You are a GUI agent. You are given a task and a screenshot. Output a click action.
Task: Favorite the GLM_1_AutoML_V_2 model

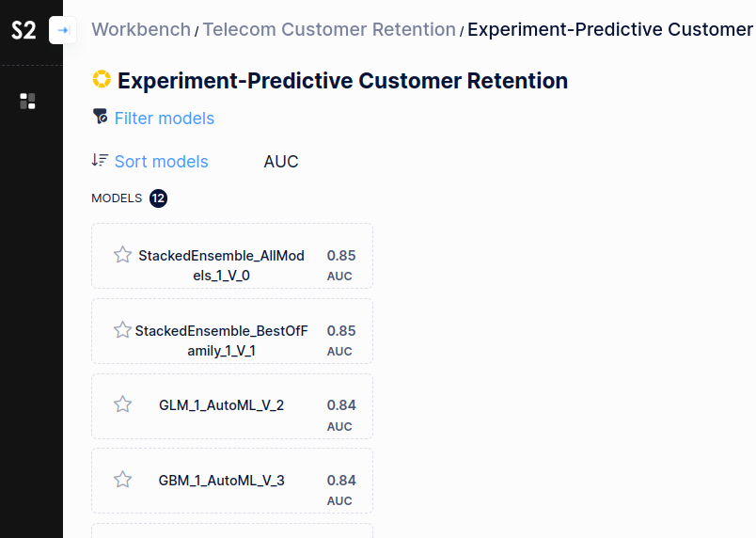pyautogui.click(x=122, y=404)
